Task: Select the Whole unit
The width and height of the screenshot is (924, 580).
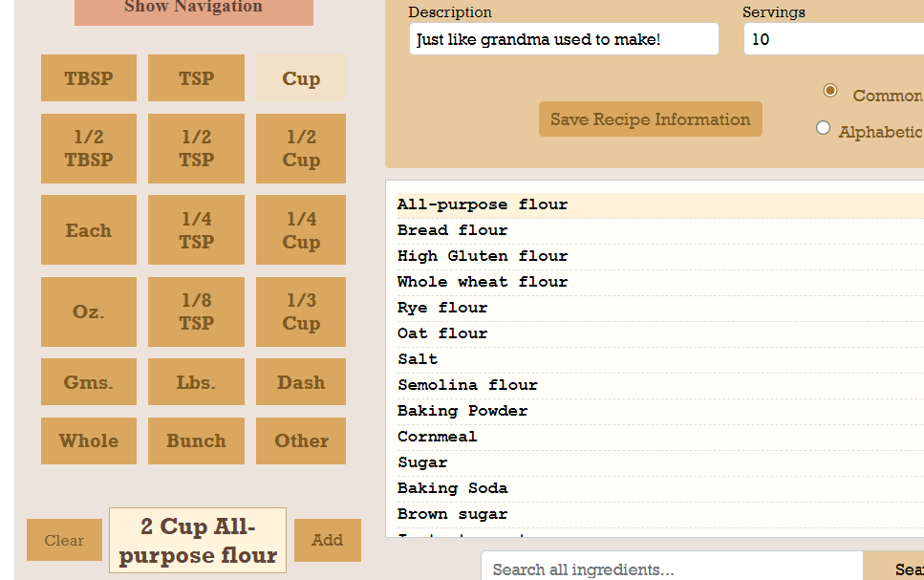Action: click(x=88, y=440)
